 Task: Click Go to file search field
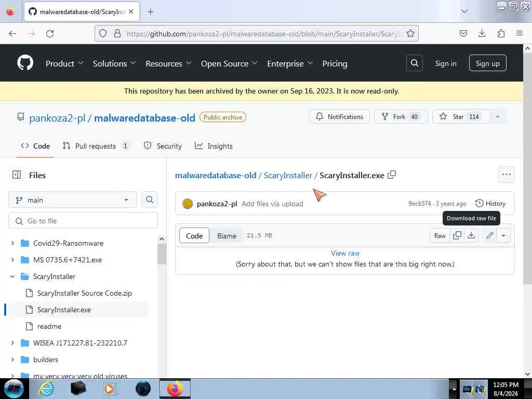click(x=83, y=221)
